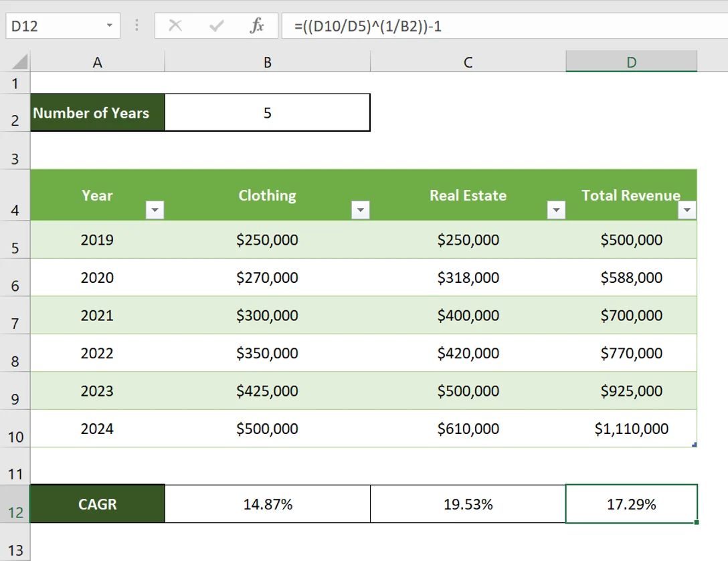This screenshot has height=561, width=728.
Task: Select the $1,110,000 Total Revenue cell
Action: click(x=631, y=429)
